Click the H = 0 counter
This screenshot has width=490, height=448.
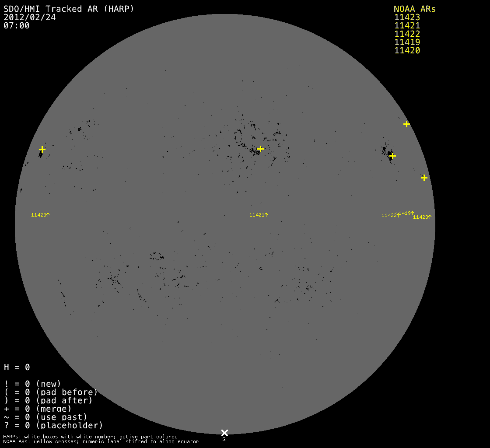17,367
